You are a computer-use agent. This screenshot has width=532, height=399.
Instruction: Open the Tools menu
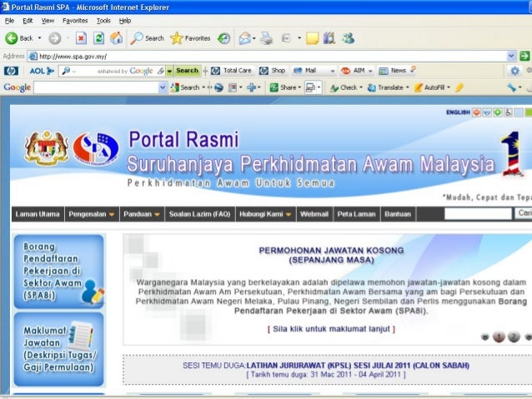[103, 21]
